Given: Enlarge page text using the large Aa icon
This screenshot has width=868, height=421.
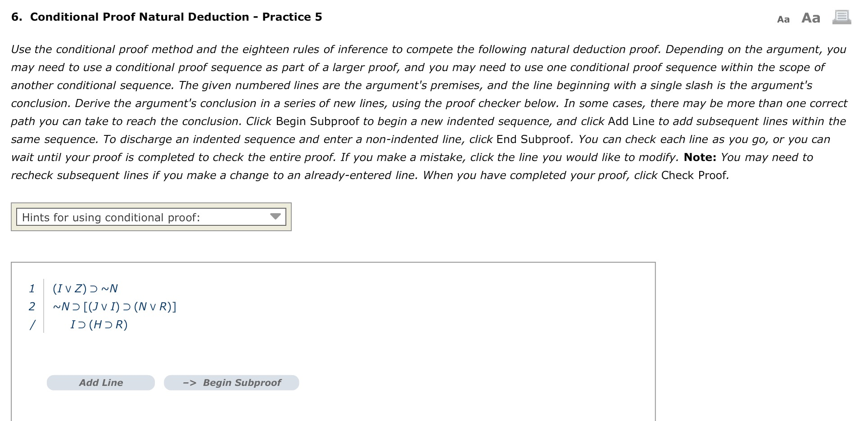Looking at the screenshot, I should click(x=810, y=18).
